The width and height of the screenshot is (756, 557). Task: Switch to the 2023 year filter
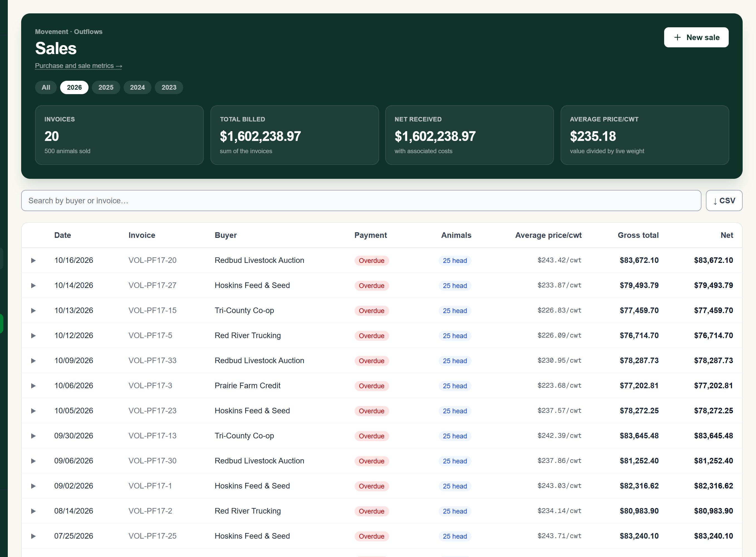coord(169,87)
